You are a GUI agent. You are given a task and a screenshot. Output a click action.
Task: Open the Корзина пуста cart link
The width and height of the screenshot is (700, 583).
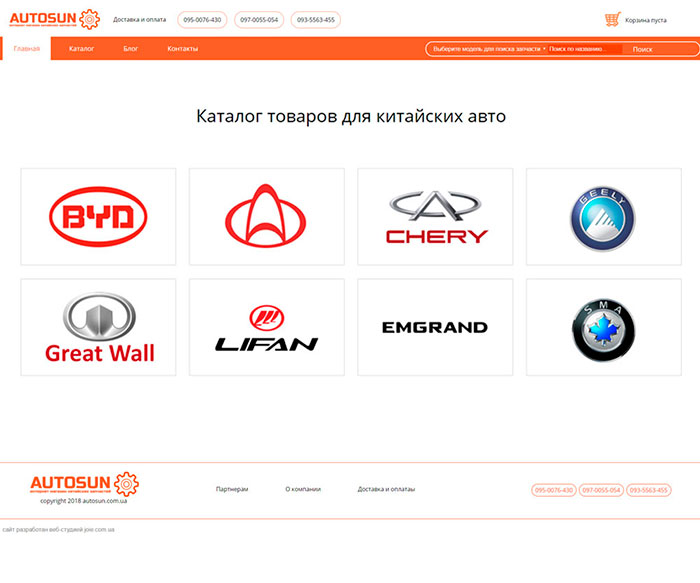pos(646,20)
